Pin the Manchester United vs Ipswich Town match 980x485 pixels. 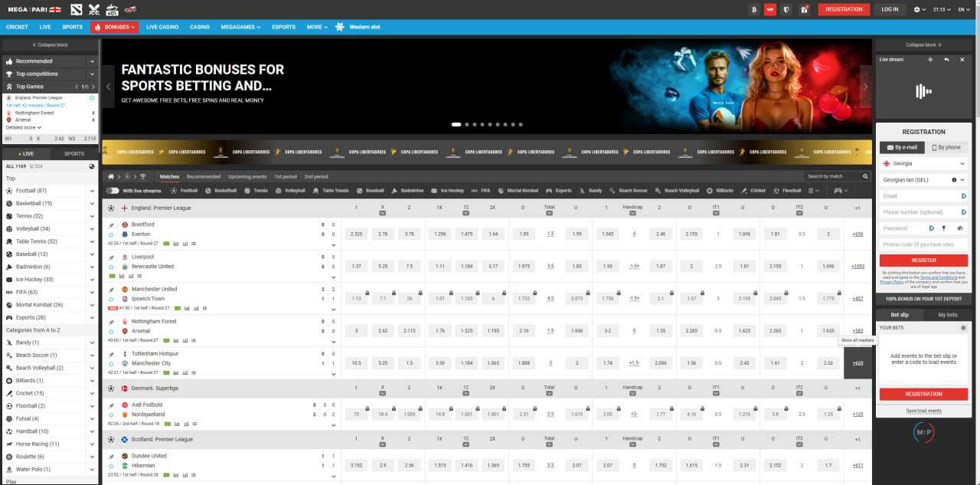click(x=111, y=290)
